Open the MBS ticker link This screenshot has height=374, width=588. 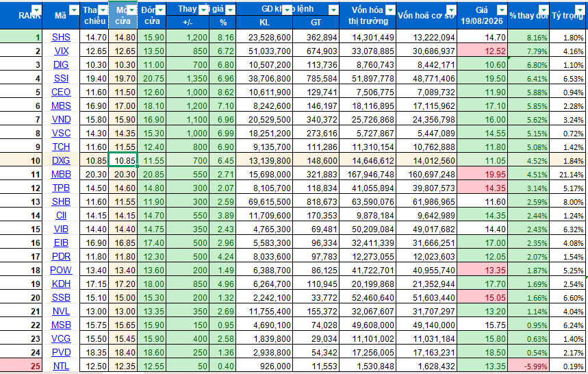pos(61,105)
